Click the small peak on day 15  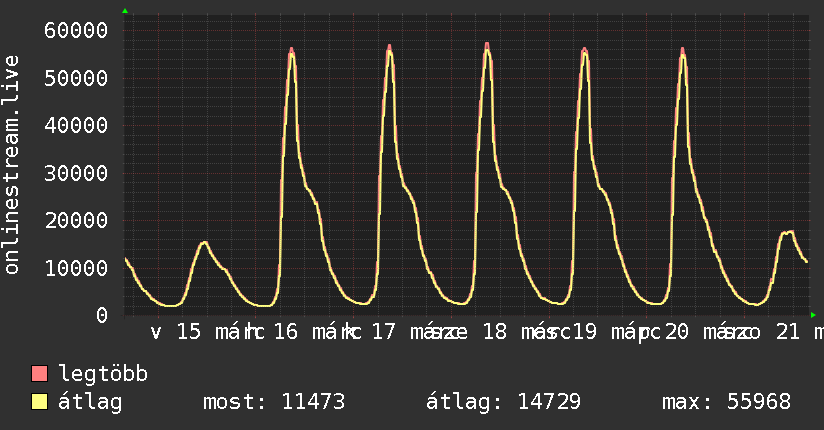204,242
